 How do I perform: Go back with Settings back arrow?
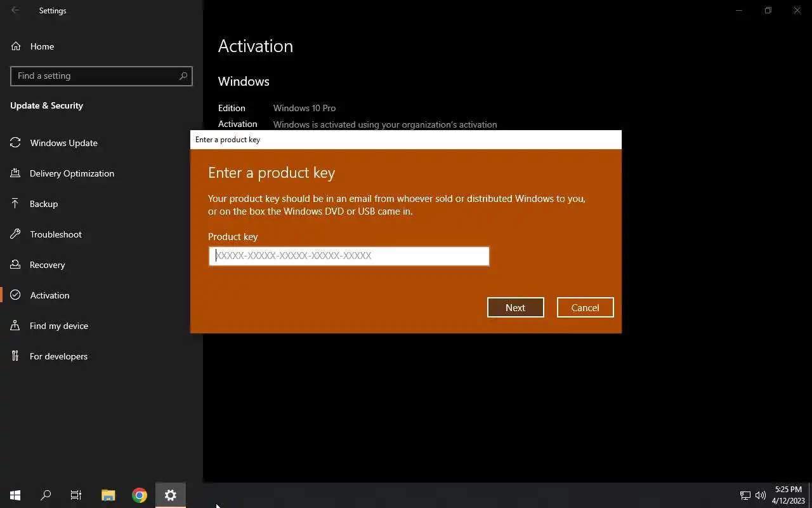tap(15, 10)
